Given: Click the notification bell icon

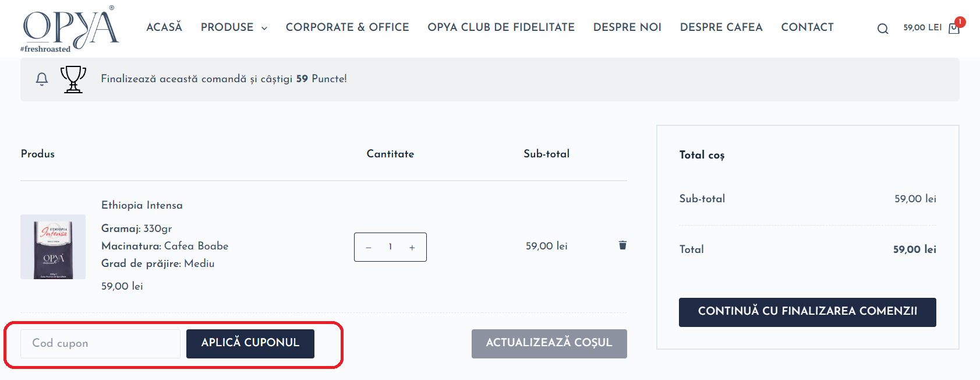Looking at the screenshot, I should tap(41, 79).
